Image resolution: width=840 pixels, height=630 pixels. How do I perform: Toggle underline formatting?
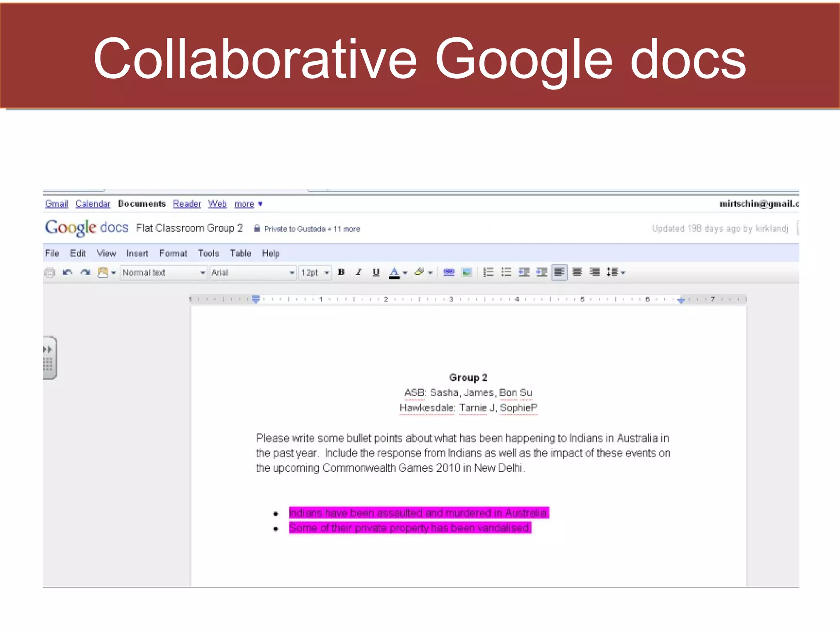pos(376,272)
